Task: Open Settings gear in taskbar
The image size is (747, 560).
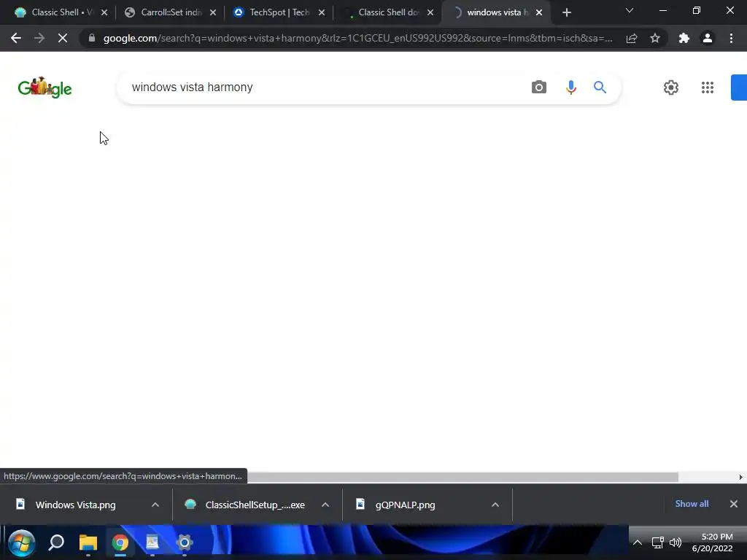Action: point(185,542)
